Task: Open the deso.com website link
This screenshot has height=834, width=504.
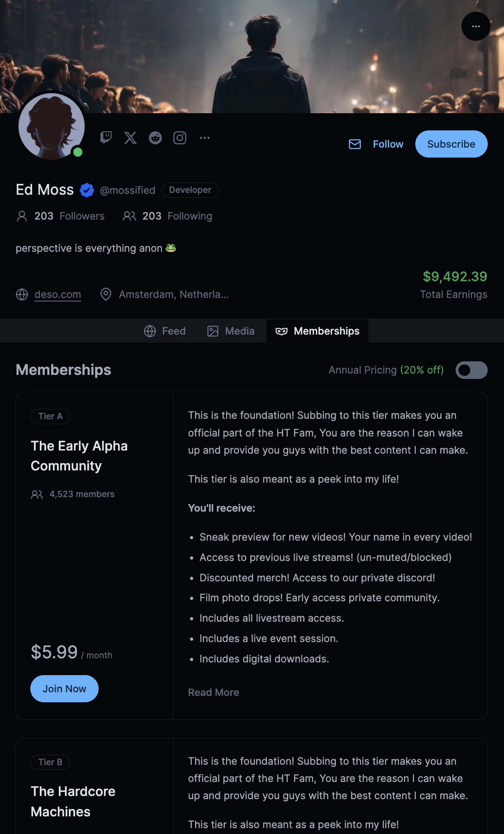Action: point(57,294)
